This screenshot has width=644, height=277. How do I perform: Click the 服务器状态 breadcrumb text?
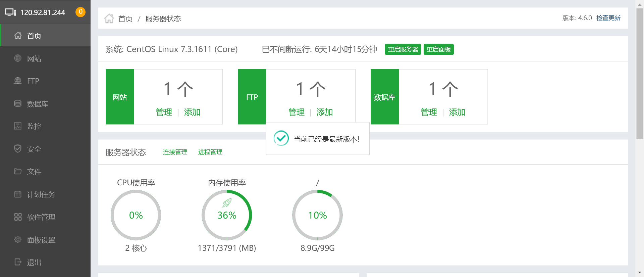click(x=163, y=18)
